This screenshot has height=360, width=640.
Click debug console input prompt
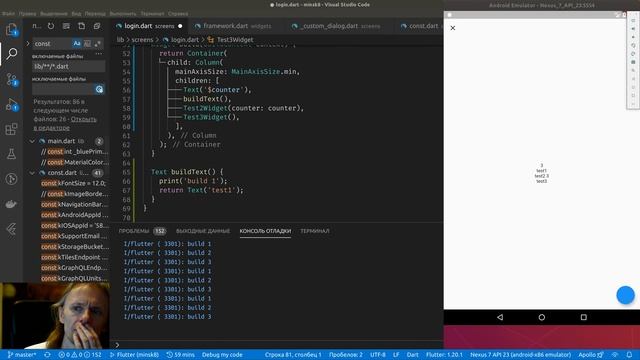click(x=278, y=345)
